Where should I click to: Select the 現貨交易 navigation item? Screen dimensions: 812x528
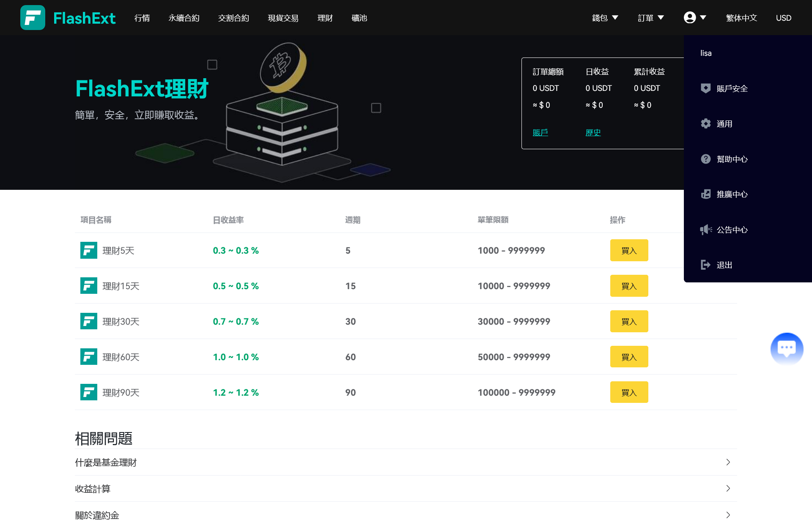pos(283,18)
